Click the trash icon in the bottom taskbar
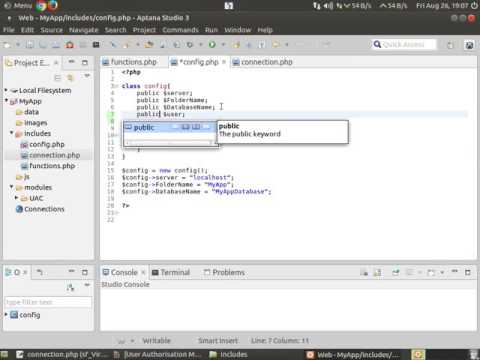 point(473,354)
